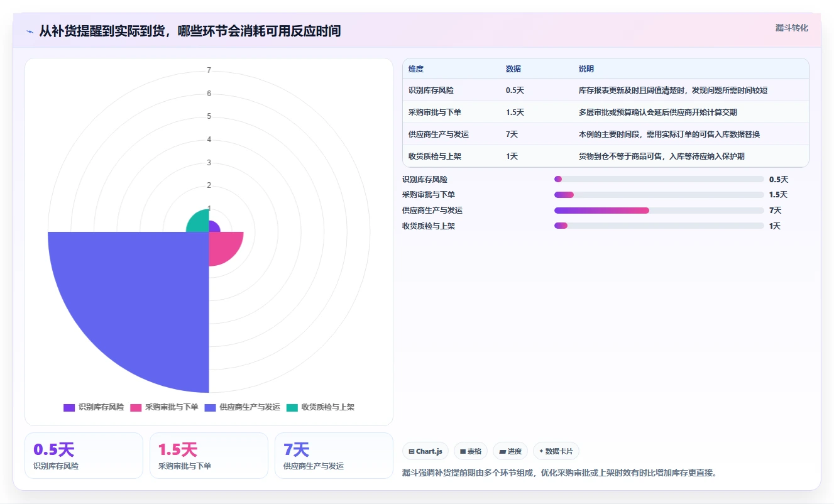
Task: Toggle 识别库存风险 legend swatch in chart
Action: pos(69,407)
